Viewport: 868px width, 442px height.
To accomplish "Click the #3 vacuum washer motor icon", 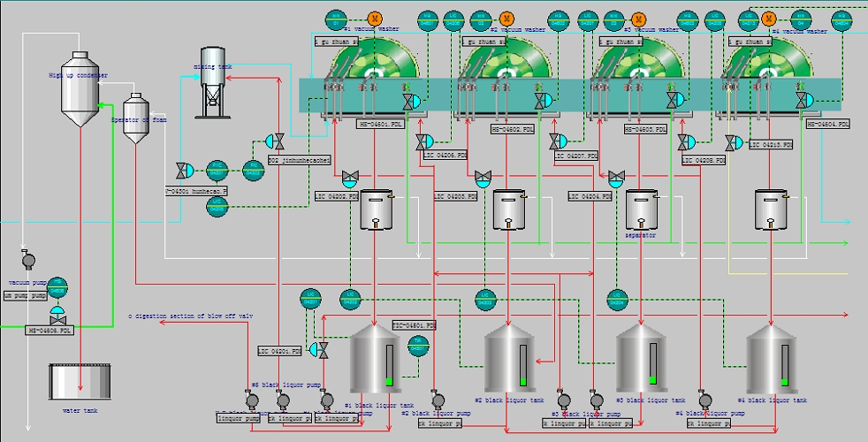I will (638, 18).
